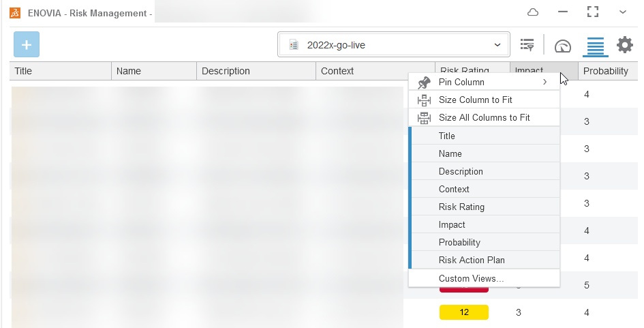This screenshot has height=328, width=644.
Task: Click the Name column header
Action: [x=154, y=71]
